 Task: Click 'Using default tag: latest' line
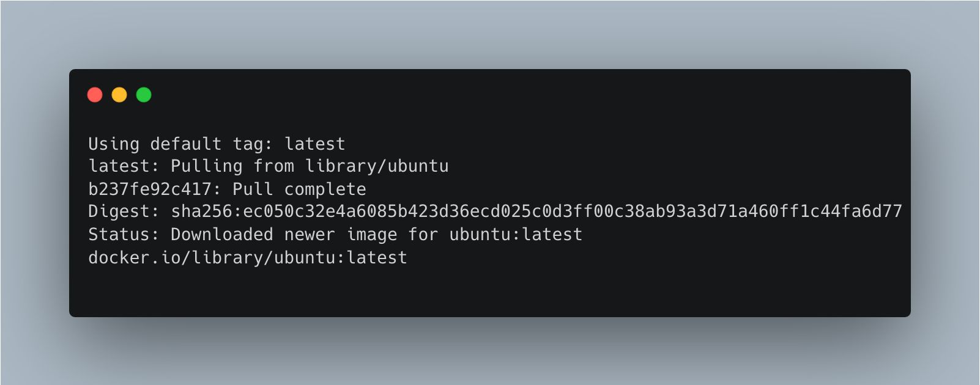click(217, 144)
